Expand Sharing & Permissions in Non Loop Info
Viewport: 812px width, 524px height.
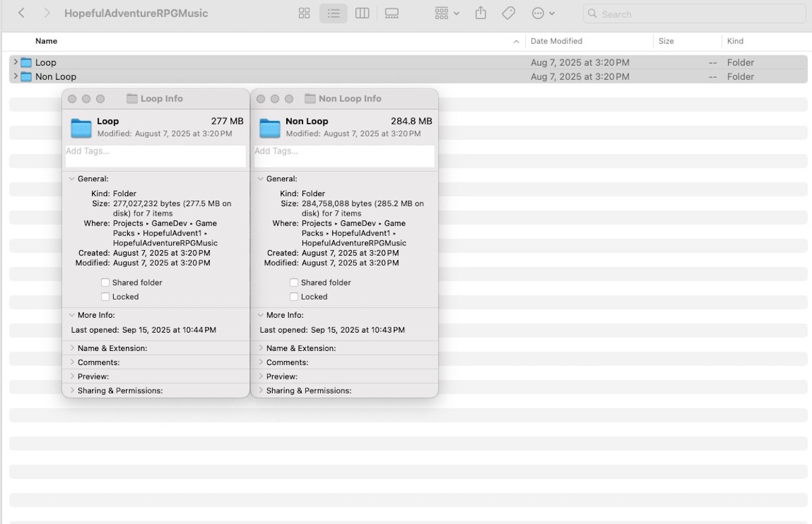[x=261, y=391]
